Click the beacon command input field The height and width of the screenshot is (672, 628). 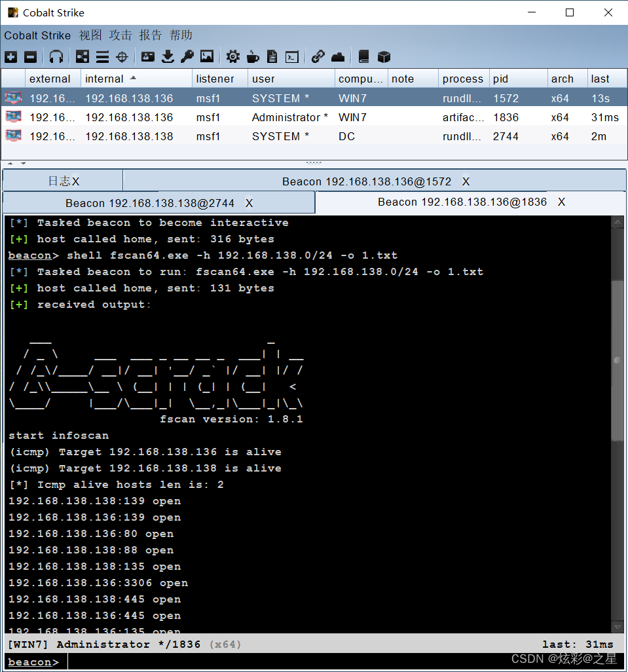click(x=345, y=662)
